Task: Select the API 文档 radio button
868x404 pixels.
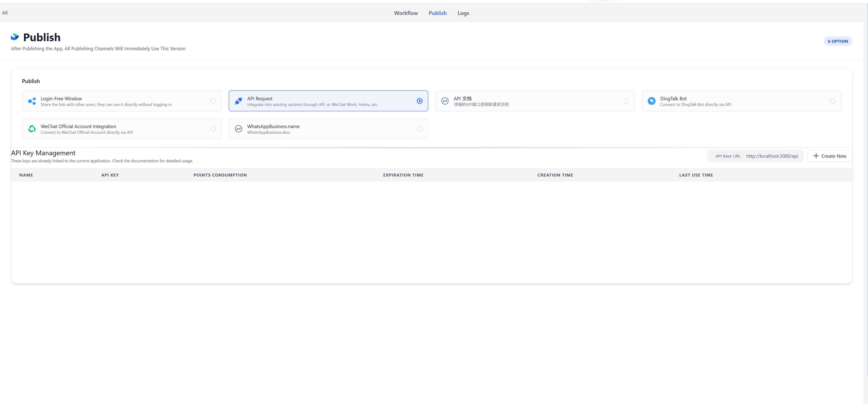Action: click(x=626, y=101)
